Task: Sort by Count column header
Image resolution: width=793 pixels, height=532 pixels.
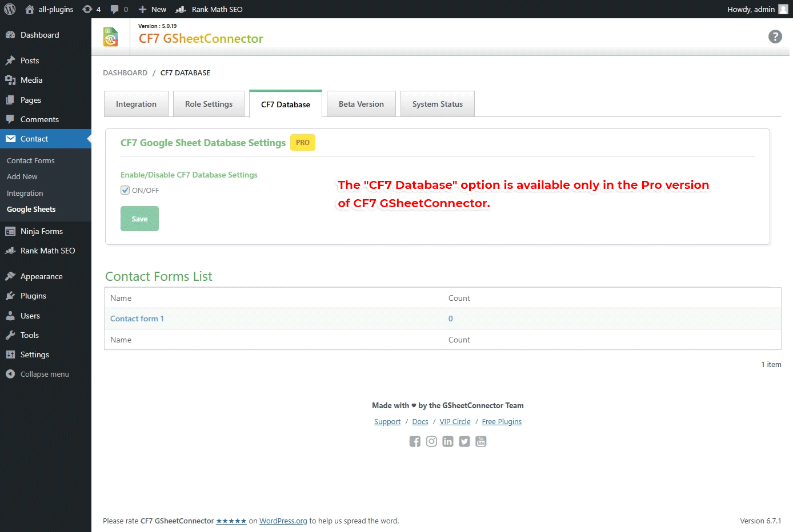Action: pyautogui.click(x=459, y=298)
